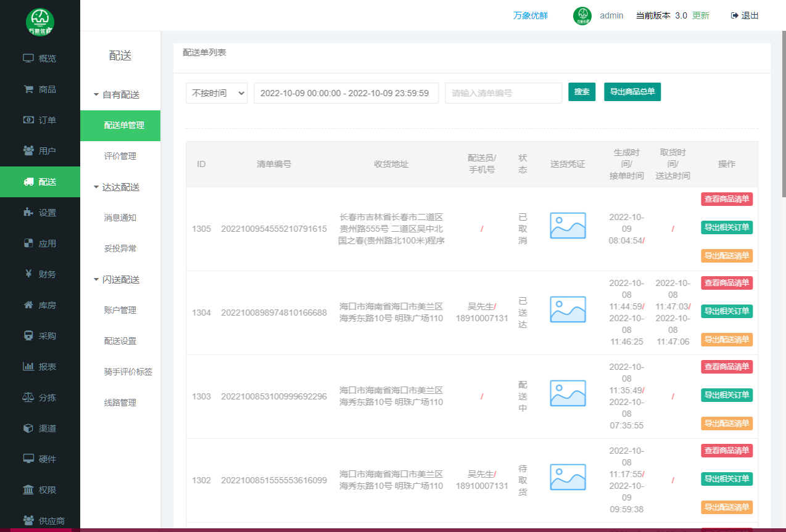Open 评价管理 in the delivery submenu

120,157
